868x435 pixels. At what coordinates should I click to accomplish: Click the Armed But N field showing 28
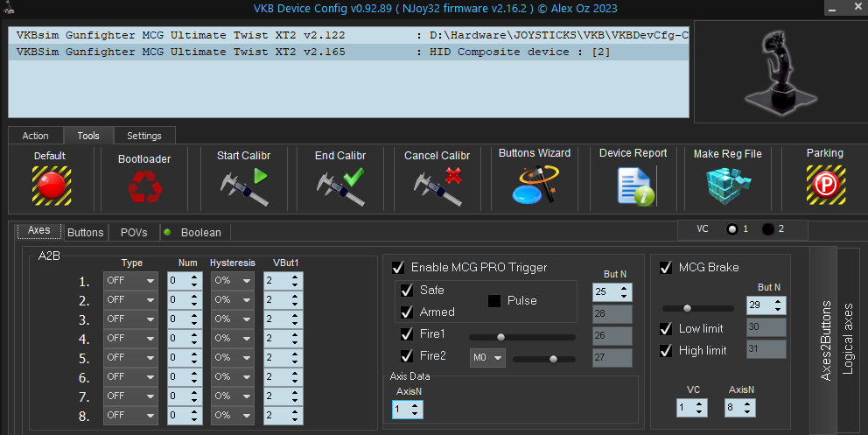coord(612,314)
